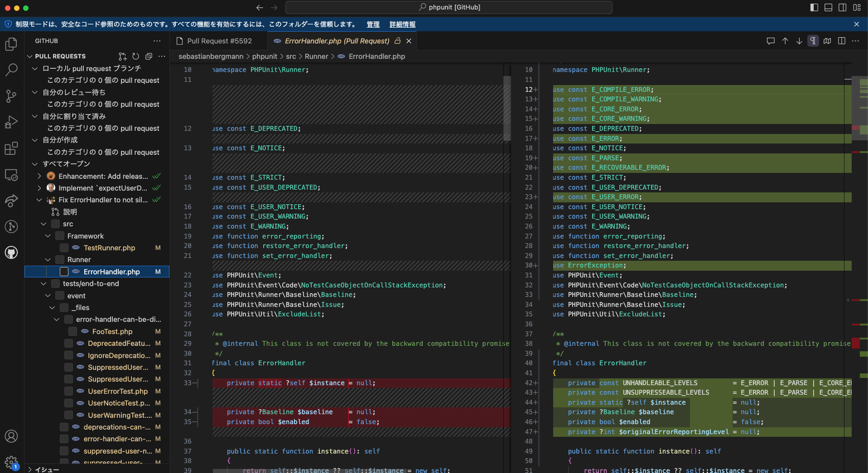Image resolution: width=868 pixels, height=473 pixels.
Task: Open the Run and Debug view
Action: coord(11,122)
